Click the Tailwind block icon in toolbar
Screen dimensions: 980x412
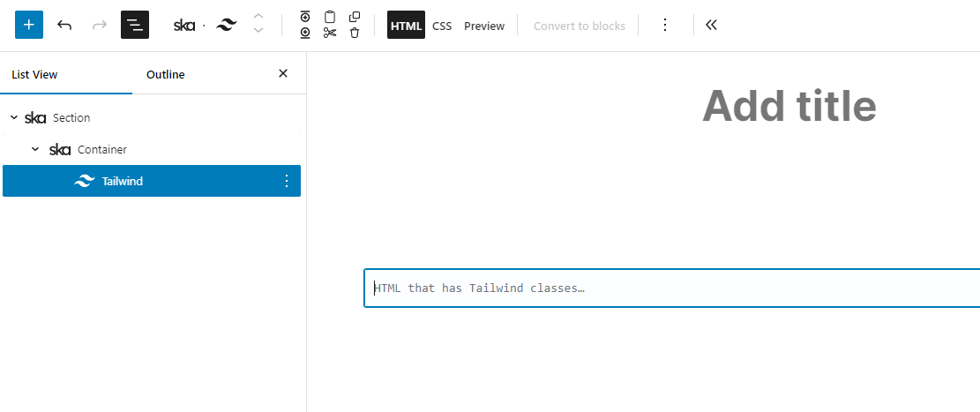pos(227,26)
